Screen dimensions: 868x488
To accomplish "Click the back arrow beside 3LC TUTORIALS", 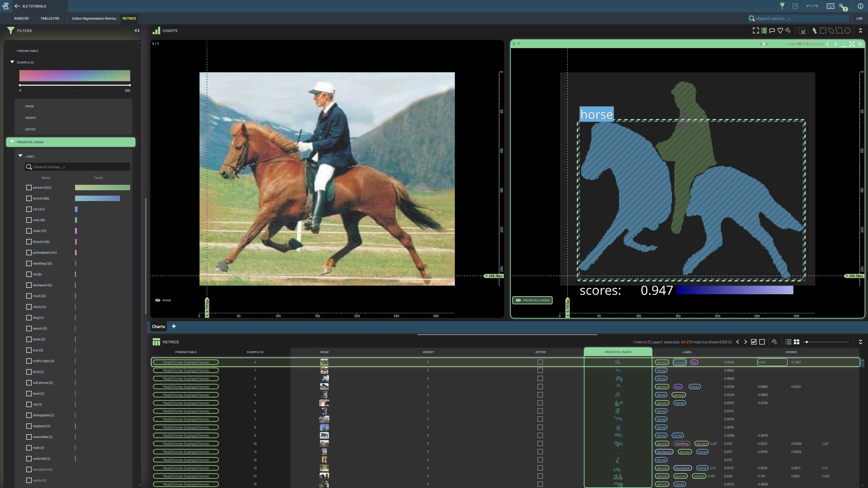I will click(x=17, y=6).
